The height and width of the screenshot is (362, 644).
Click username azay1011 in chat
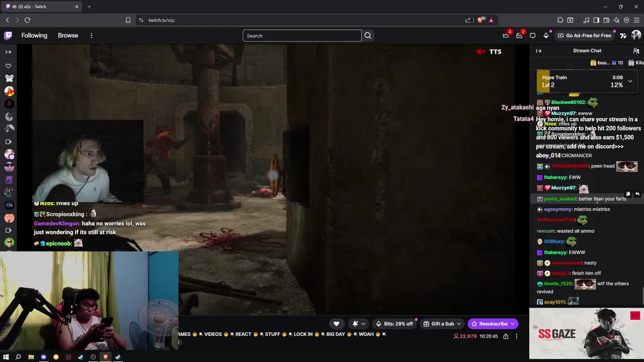pos(555,302)
